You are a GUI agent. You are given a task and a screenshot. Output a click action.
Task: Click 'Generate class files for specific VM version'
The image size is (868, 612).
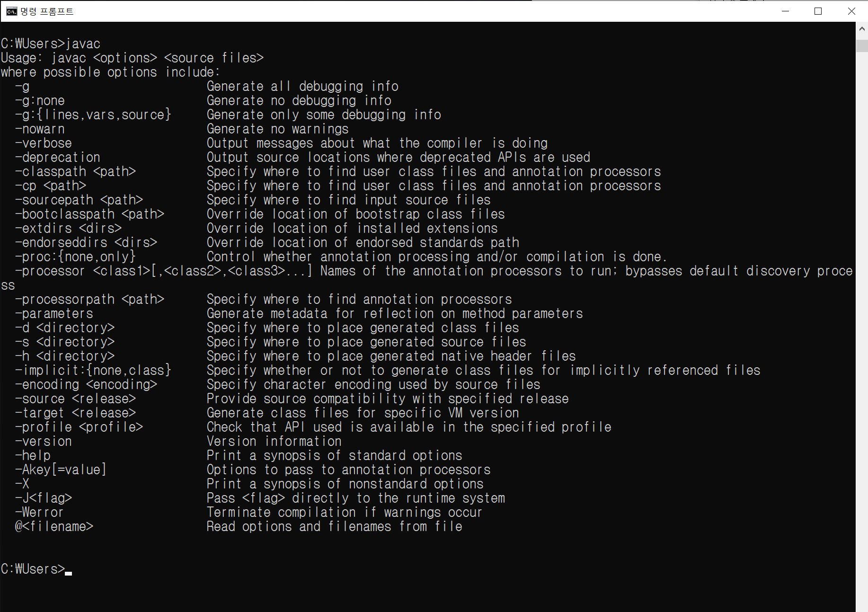(363, 413)
